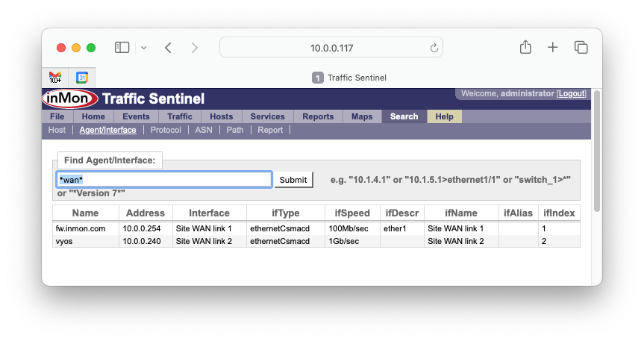Click the green full-screen window button

(x=91, y=48)
